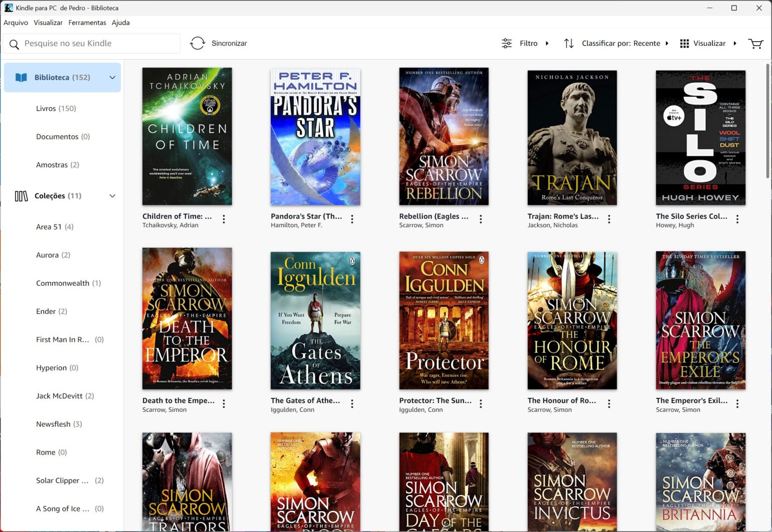Open Britannia book cover

coord(701,482)
